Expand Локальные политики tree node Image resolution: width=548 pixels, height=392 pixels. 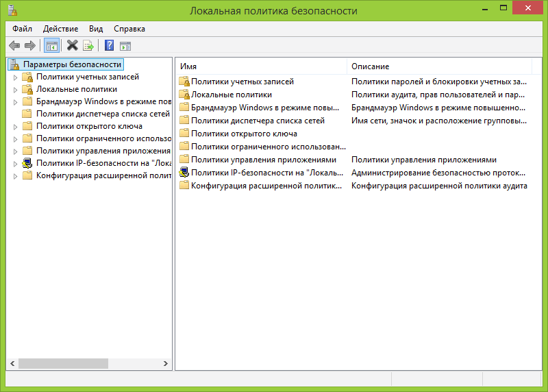pyautogui.click(x=15, y=90)
